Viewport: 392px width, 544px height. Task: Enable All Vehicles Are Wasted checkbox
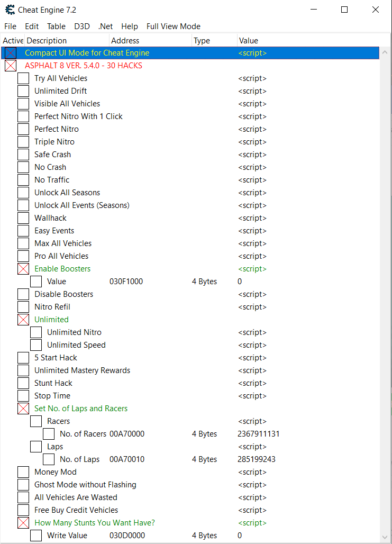pos(23,497)
